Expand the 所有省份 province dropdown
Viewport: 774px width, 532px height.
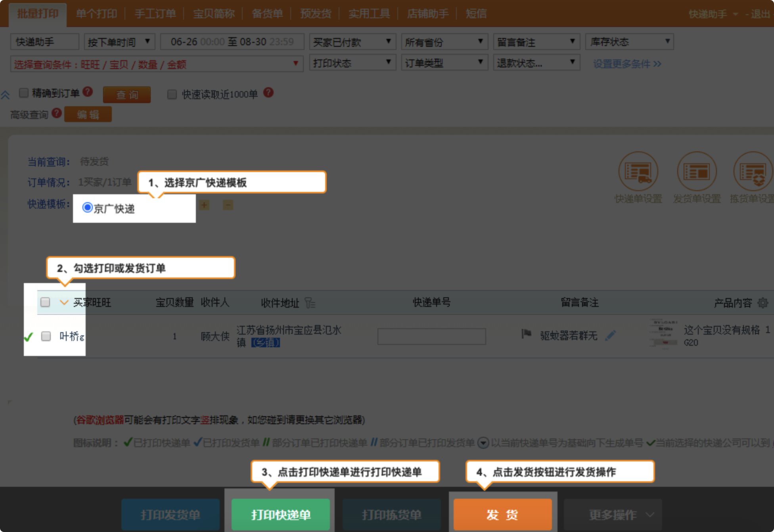(444, 42)
